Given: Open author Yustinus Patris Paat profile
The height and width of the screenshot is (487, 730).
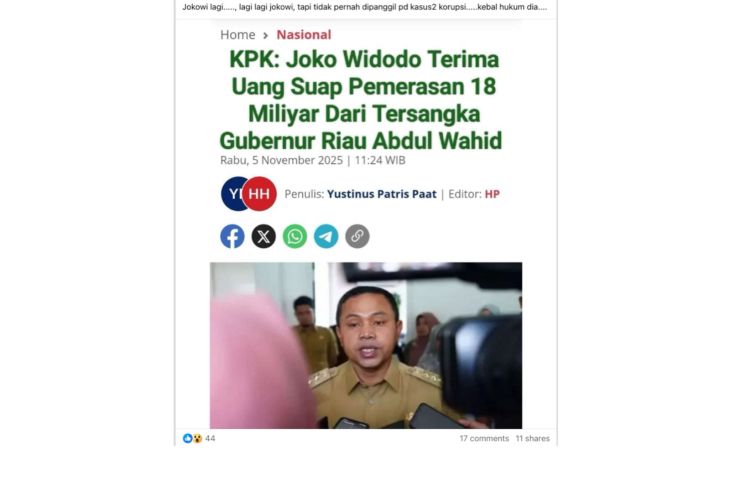Looking at the screenshot, I should pos(381,194).
